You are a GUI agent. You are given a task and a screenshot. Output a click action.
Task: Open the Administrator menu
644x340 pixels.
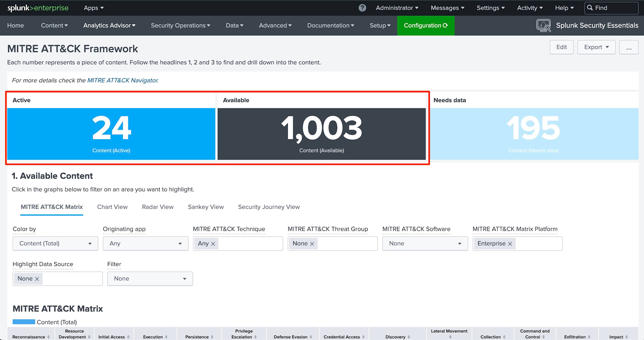coord(397,8)
